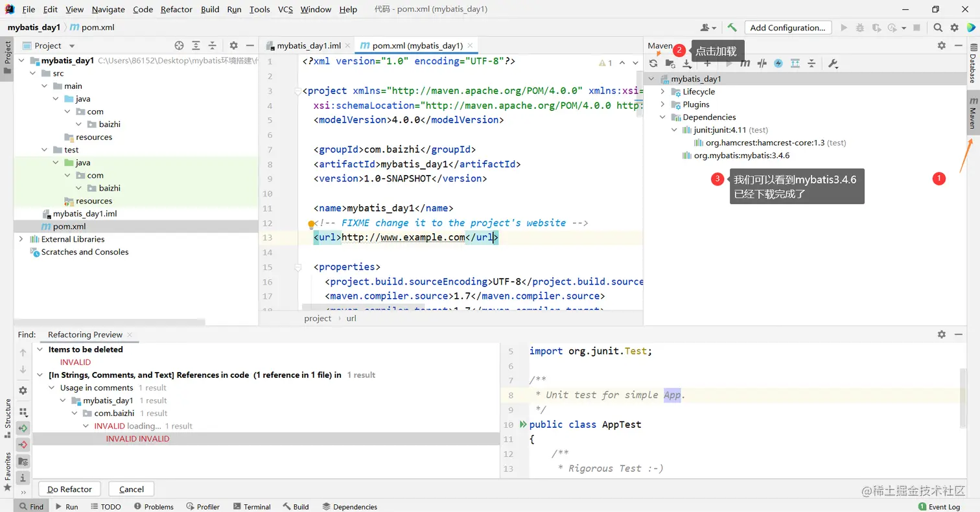The image size is (980, 512).
Task: Select org.mybatis:mybatis:3.4.6 dependency
Action: [x=741, y=156]
